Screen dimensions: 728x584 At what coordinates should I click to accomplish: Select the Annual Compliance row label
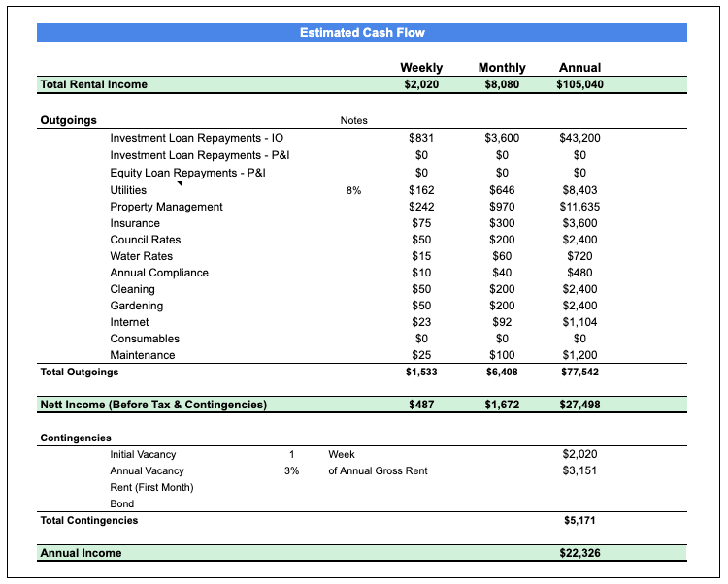tap(159, 273)
